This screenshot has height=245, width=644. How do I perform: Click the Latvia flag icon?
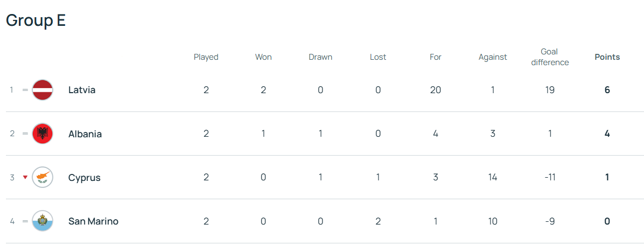click(x=43, y=90)
